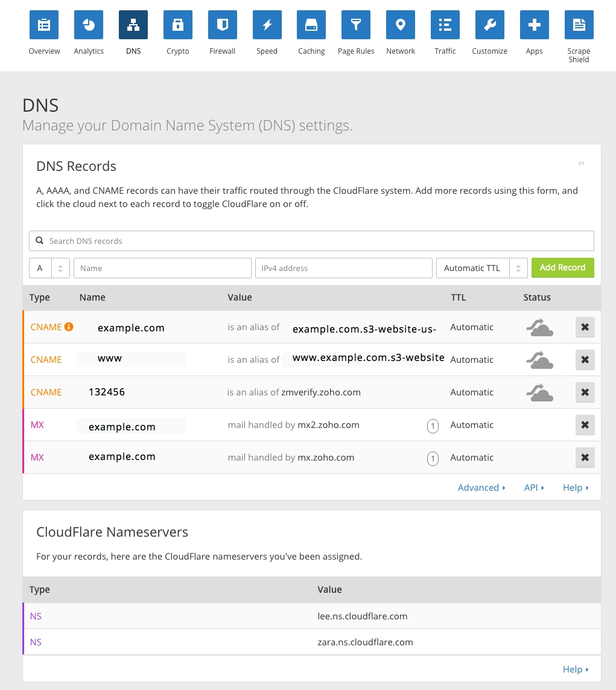Select the zara.ns.cloudflare.com nameserver value
This screenshot has height=690, width=616.
coord(365,642)
